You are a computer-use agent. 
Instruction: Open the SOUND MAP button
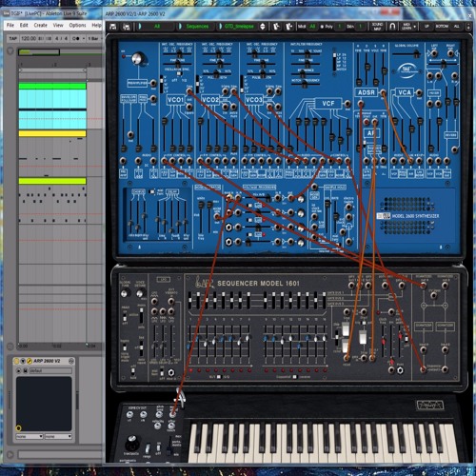click(x=377, y=27)
